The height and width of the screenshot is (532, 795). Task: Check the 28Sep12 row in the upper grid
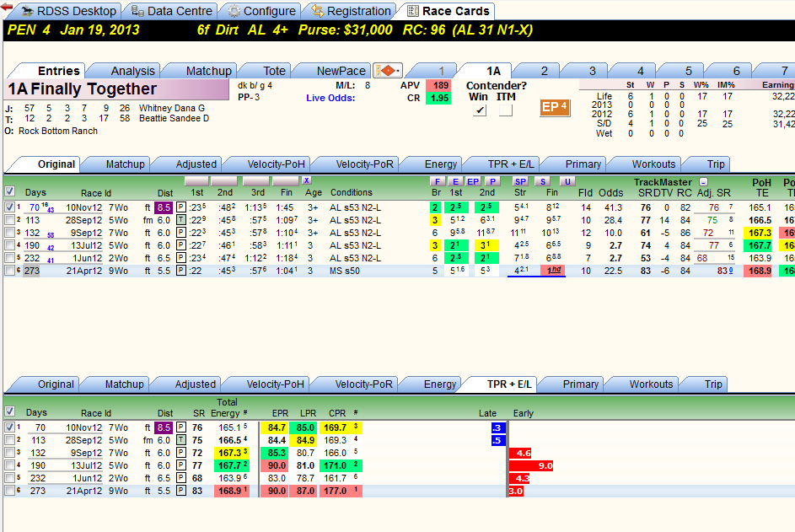coord(9,220)
